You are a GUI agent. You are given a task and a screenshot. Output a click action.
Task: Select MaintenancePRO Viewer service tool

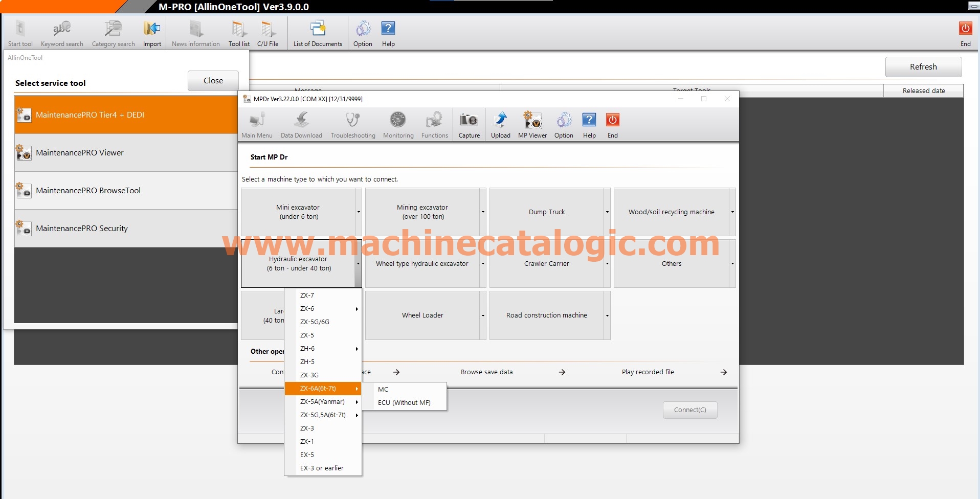pyautogui.click(x=126, y=153)
